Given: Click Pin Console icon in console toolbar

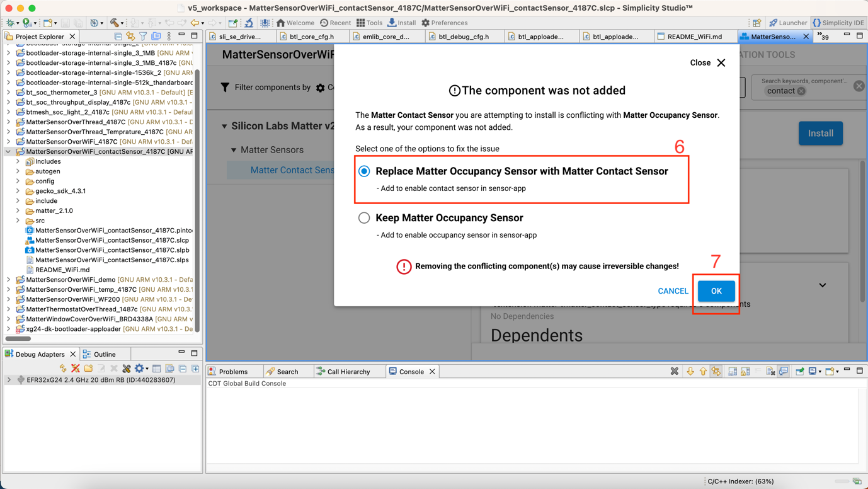Looking at the screenshot, I should point(799,372).
